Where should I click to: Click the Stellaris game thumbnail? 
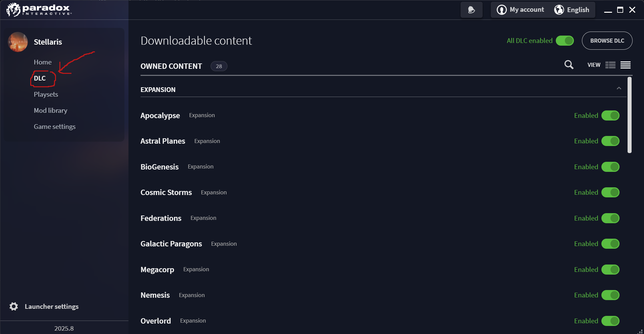(x=18, y=42)
